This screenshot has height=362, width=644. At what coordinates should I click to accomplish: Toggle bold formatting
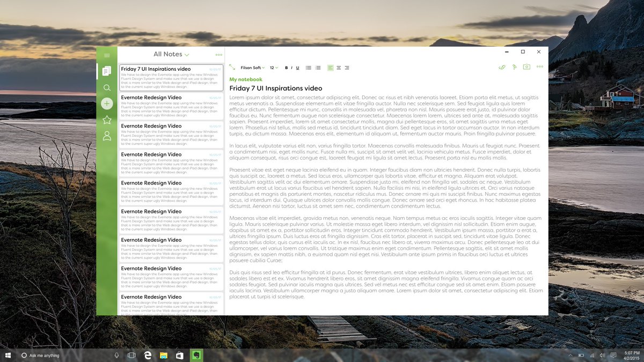(286, 68)
